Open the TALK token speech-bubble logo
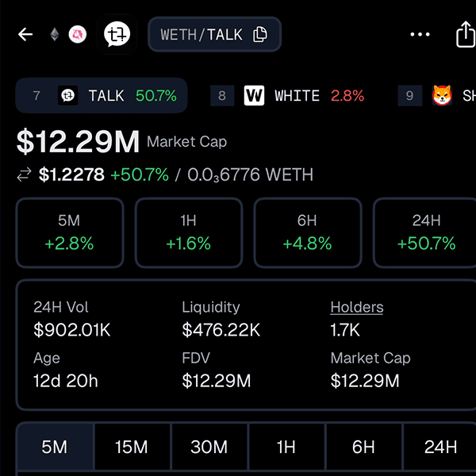 [117, 34]
